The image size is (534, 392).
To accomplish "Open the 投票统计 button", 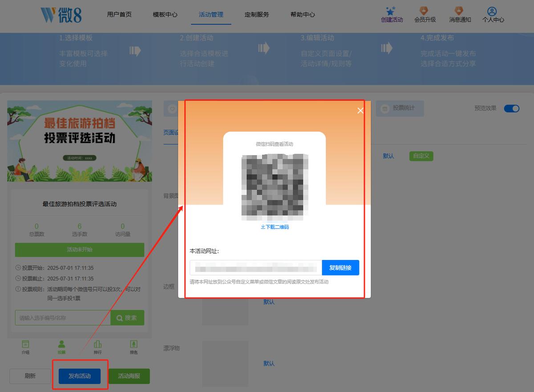I will [x=400, y=108].
